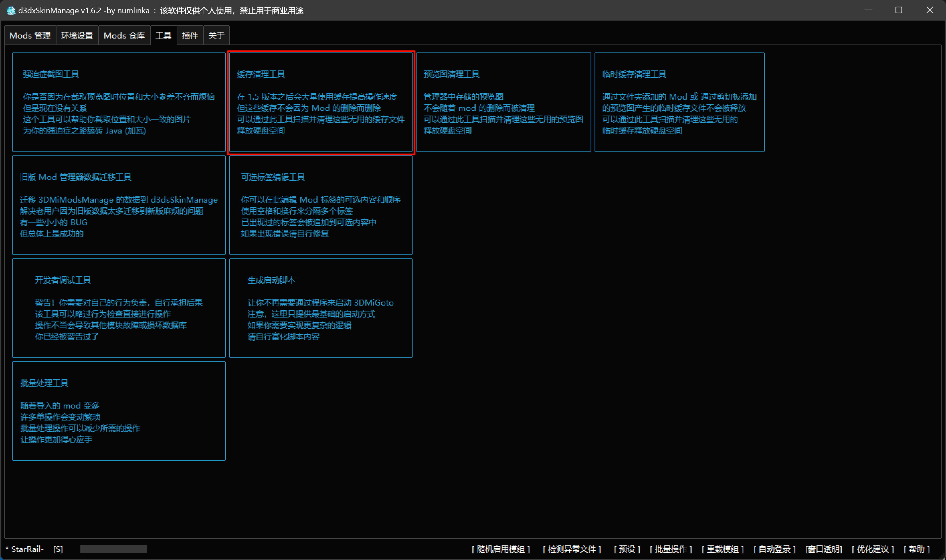946x560 pixels.
Task: Run [检测异常文件] from status bar
Action: tap(572, 549)
